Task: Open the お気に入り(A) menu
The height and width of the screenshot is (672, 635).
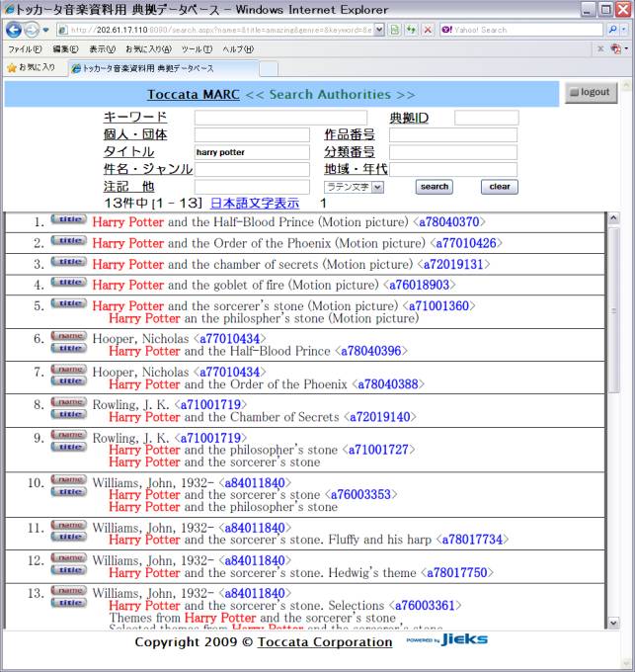Action: coord(148,49)
